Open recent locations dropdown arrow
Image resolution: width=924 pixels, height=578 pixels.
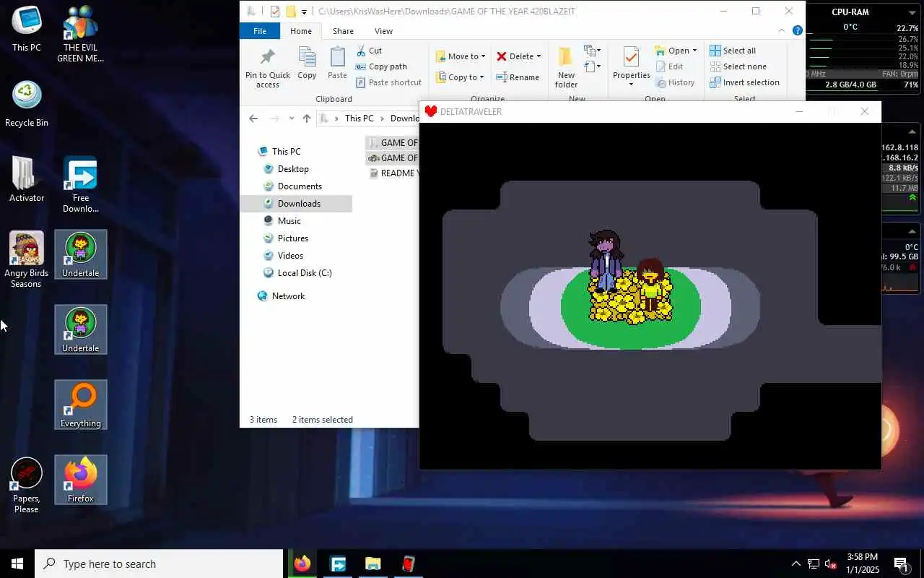[292, 118]
